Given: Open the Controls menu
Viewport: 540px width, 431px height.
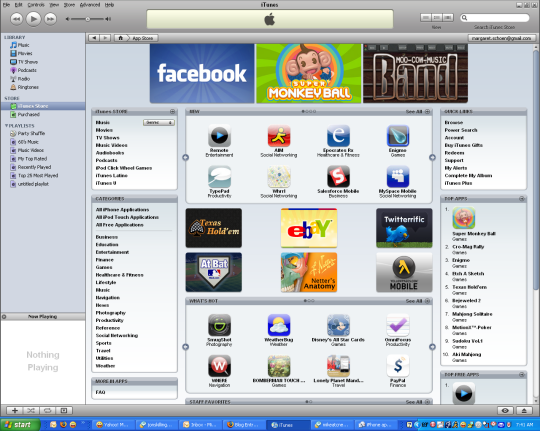Looking at the screenshot, I should tap(36, 4).
